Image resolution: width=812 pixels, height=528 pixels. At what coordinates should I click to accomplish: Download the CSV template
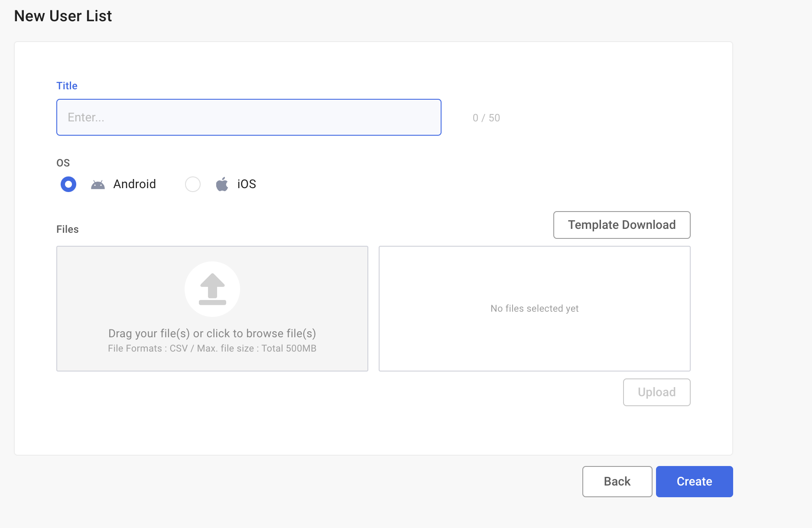(621, 225)
